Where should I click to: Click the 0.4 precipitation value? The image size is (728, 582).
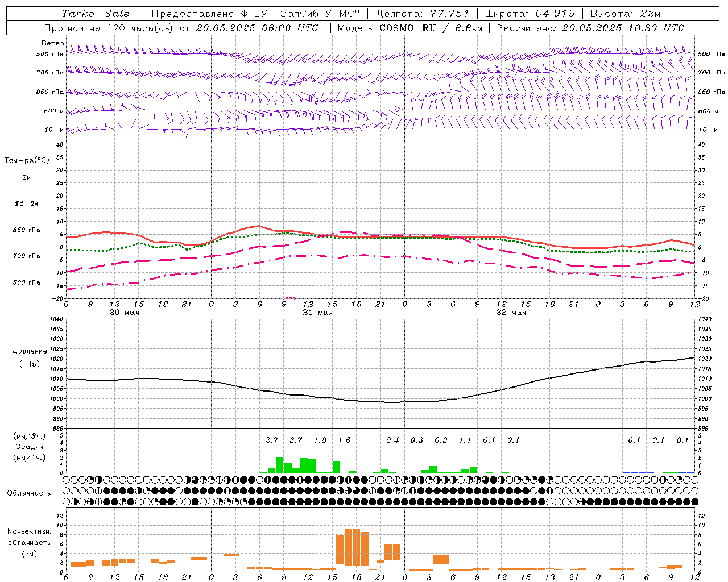click(x=392, y=440)
